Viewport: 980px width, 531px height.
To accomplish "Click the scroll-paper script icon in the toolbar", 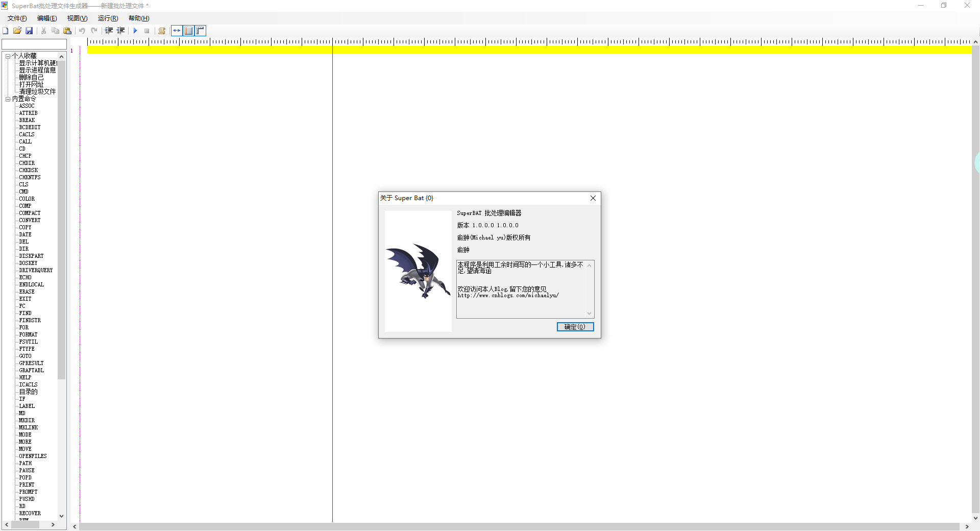I will coord(162,31).
